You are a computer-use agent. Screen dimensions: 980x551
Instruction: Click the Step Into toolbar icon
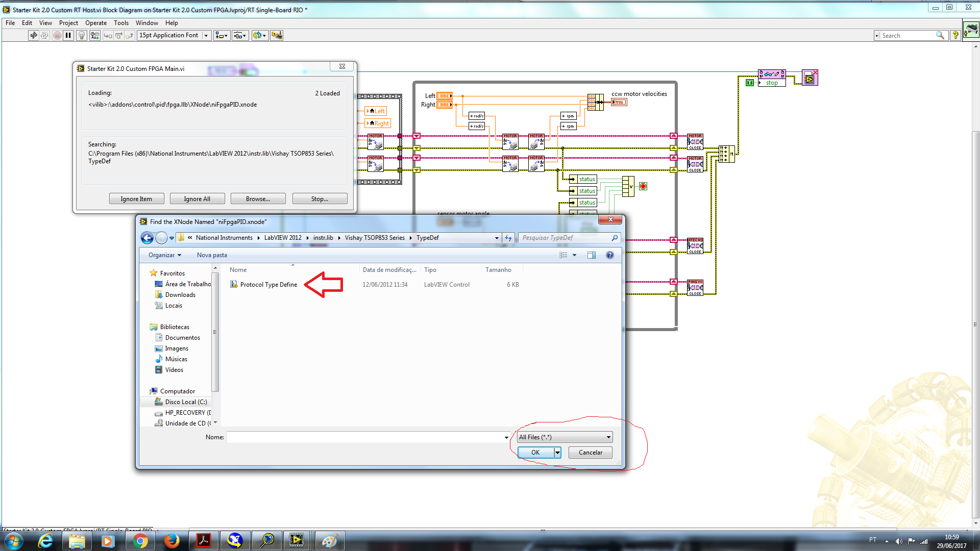point(108,35)
